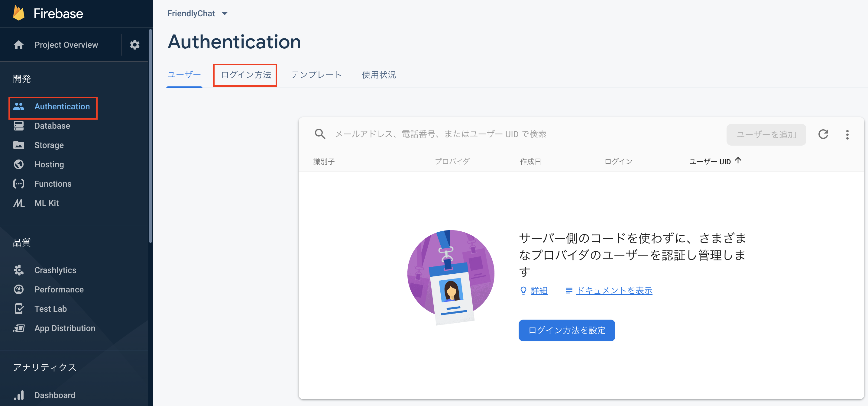Screen dimensions: 868x406
Task: Open Storage from the sidebar icon
Action: click(18, 145)
